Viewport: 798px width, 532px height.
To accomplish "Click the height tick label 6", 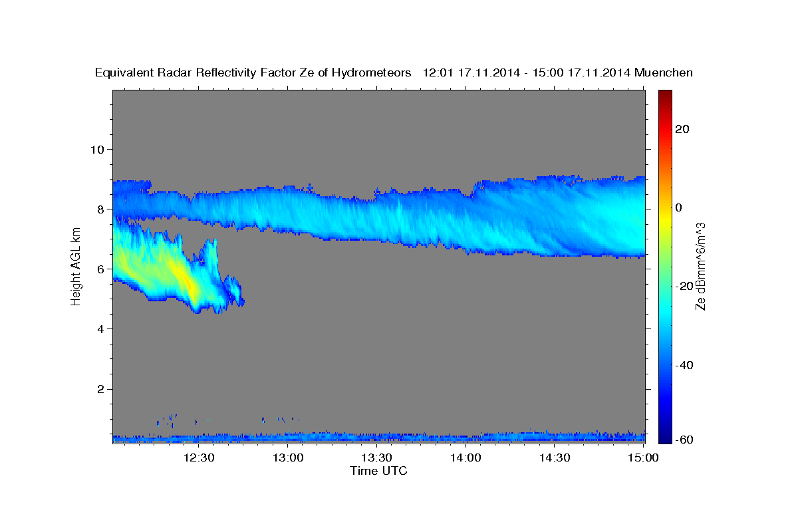I will click(102, 269).
